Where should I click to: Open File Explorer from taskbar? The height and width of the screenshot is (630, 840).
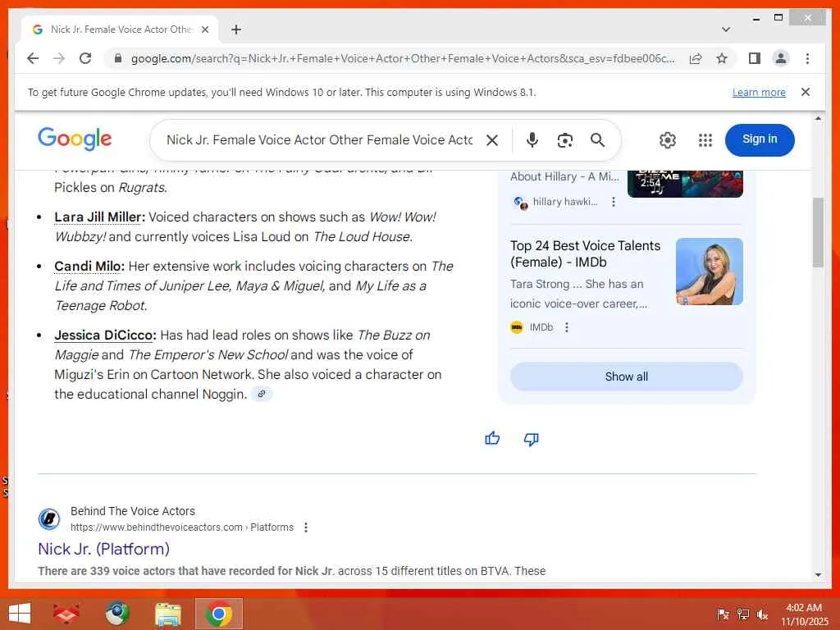pyautogui.click(x=167, y=614)
